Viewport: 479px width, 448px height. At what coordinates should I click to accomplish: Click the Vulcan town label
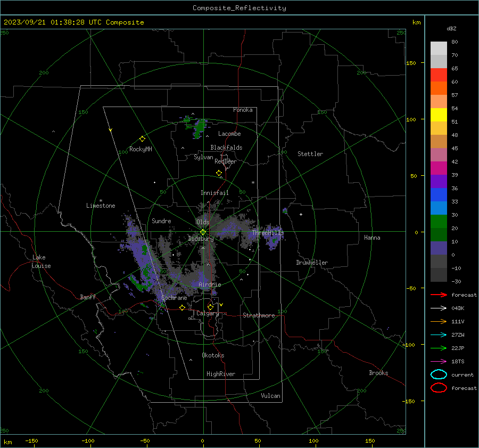[270, 396]
